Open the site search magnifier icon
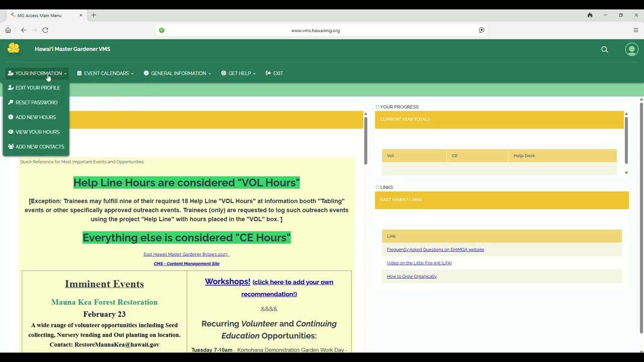644x362 pixels. 605,49
